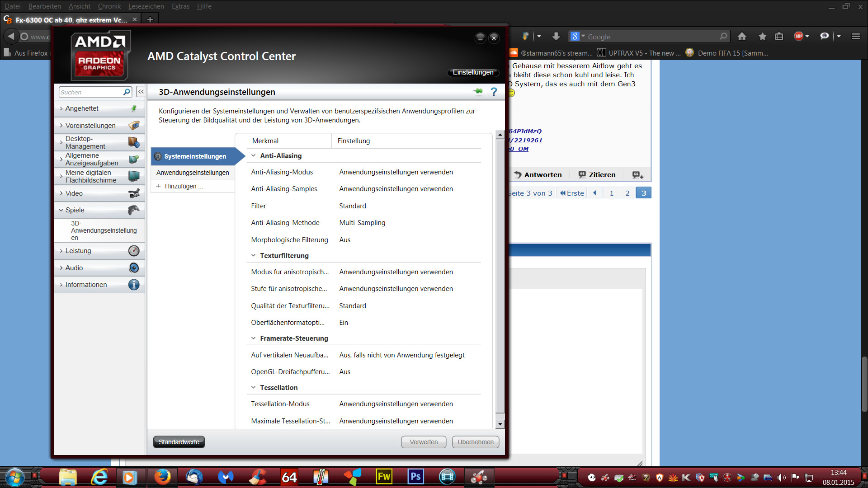Open Firefox from the taskbar
Screen dimensions: 868x488
[163, 477]
